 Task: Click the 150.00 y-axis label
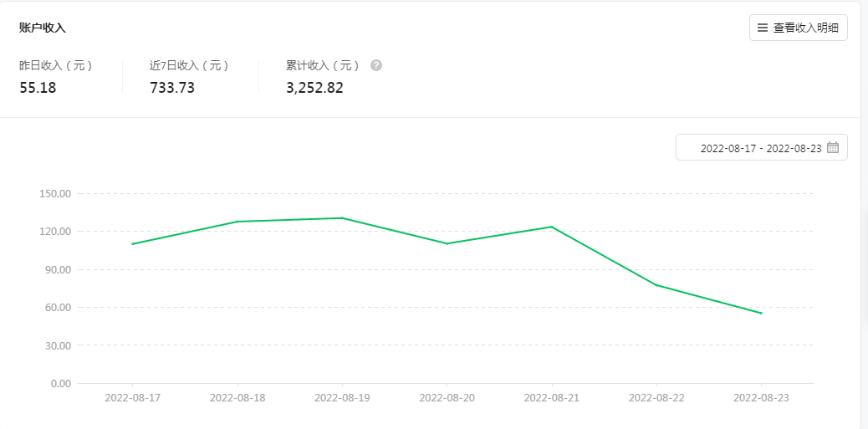coord(55,194)
